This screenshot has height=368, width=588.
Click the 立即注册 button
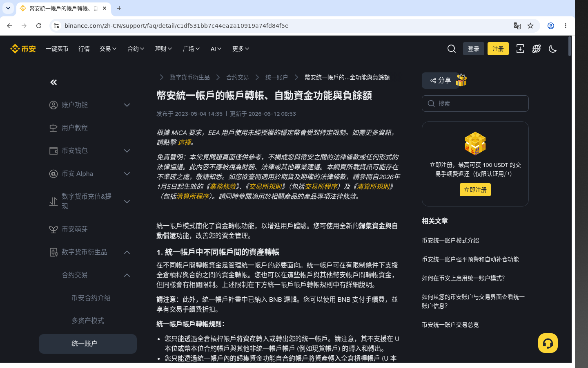[x=475, y=190]
